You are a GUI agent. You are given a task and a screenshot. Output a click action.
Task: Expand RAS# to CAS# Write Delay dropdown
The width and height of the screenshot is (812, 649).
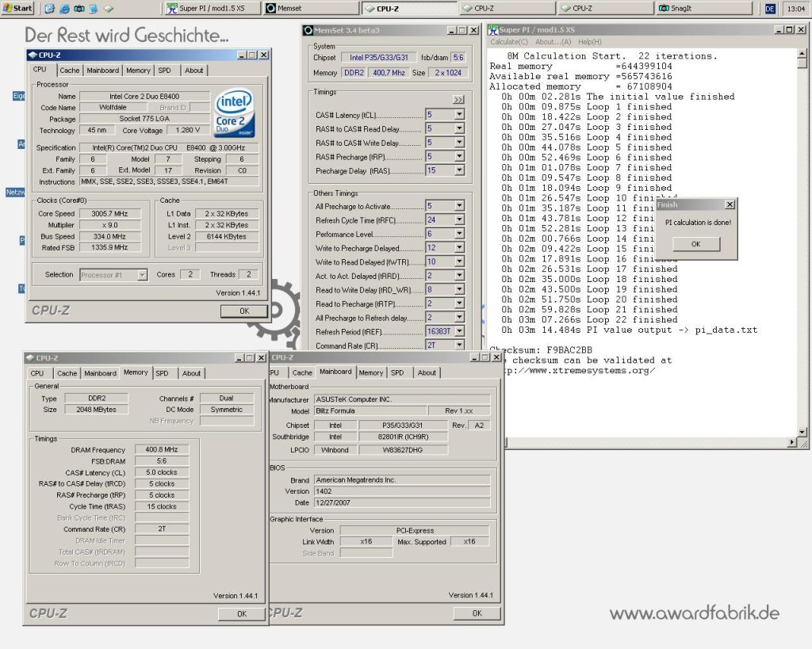pos(459,143)
